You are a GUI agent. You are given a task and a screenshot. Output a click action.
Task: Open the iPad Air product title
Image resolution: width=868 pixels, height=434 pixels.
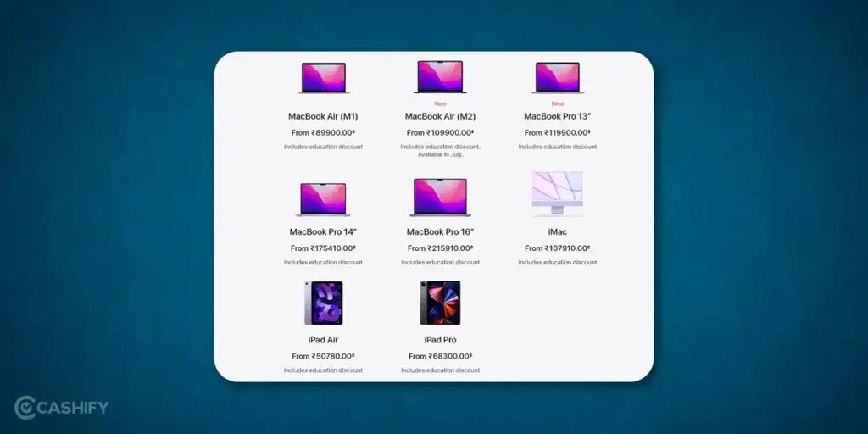pyautogui.click(x=323, y=340)
